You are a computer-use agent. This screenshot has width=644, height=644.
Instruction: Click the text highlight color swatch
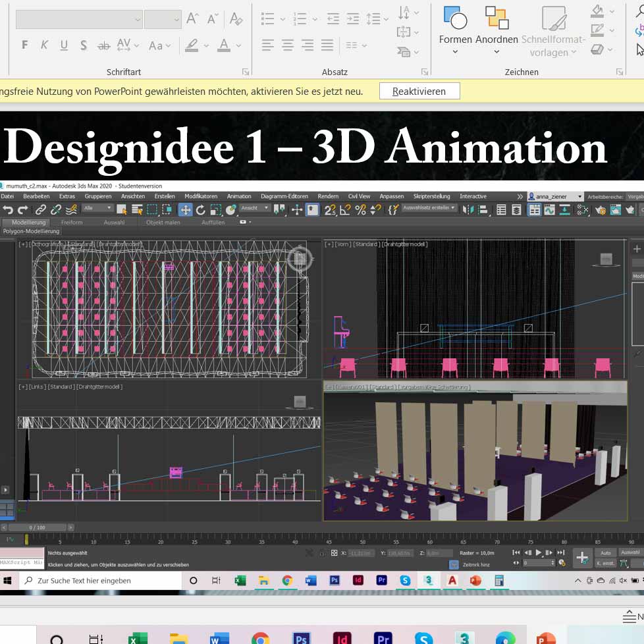tap(192, 45)
